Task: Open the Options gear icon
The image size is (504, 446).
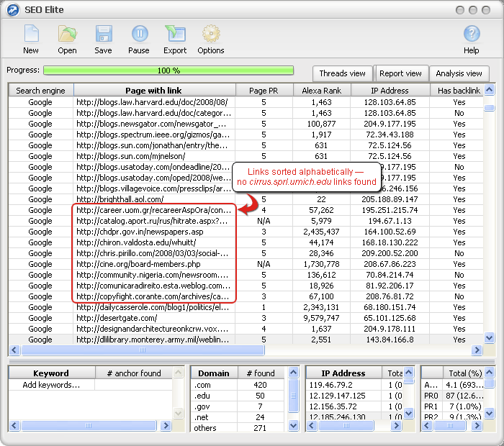Action: coord(211,34)
